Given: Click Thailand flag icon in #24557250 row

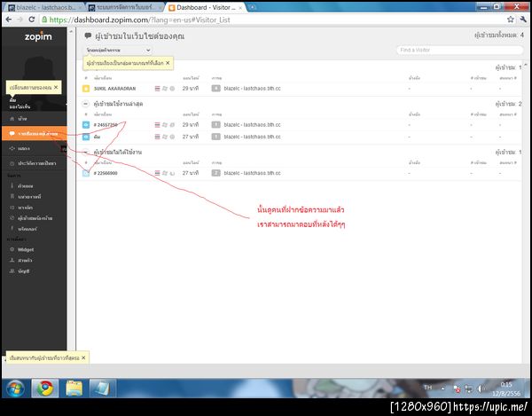Looking at the screenshot, I should click(x=157, y=125).
